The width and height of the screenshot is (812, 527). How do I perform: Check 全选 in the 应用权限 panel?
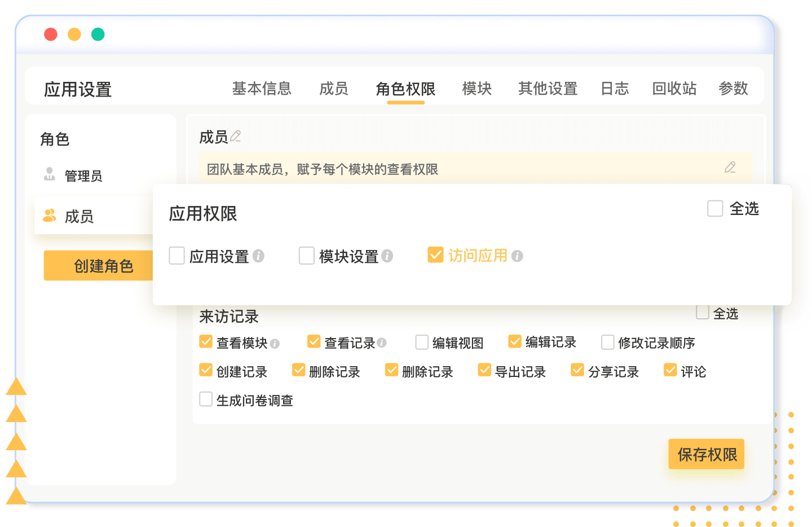tap(715, 208)
